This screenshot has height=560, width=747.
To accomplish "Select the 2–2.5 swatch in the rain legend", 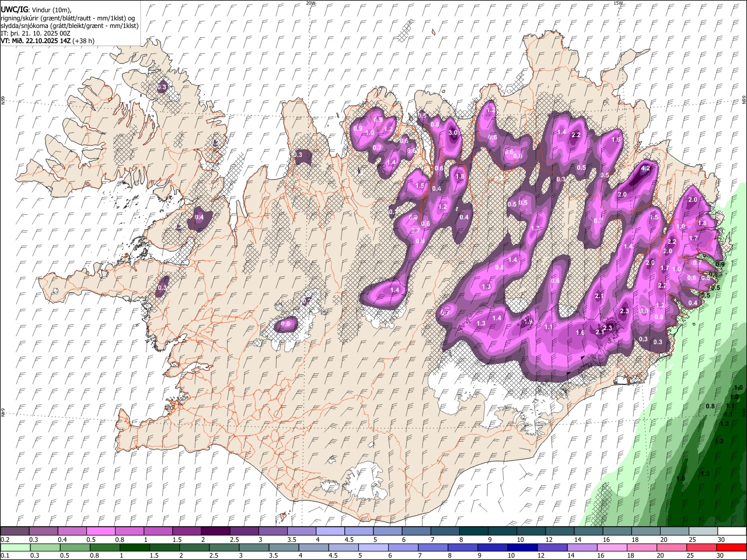I will point(194,547).
